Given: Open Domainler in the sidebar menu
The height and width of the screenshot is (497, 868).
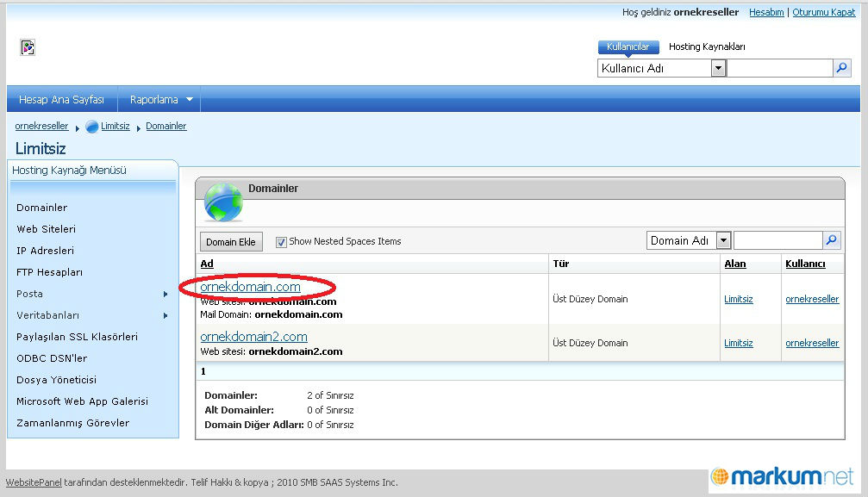Looking at the screenshot, I should [x=42, y=208].
